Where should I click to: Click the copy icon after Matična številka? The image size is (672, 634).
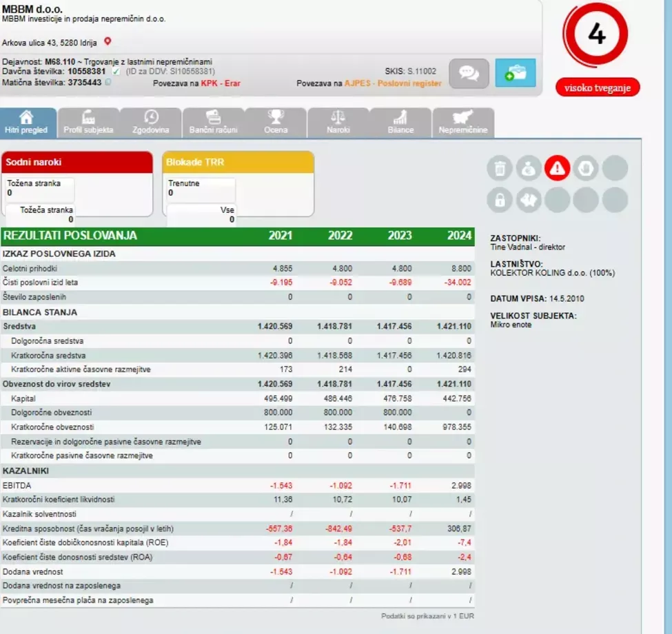tap(108, 82)
